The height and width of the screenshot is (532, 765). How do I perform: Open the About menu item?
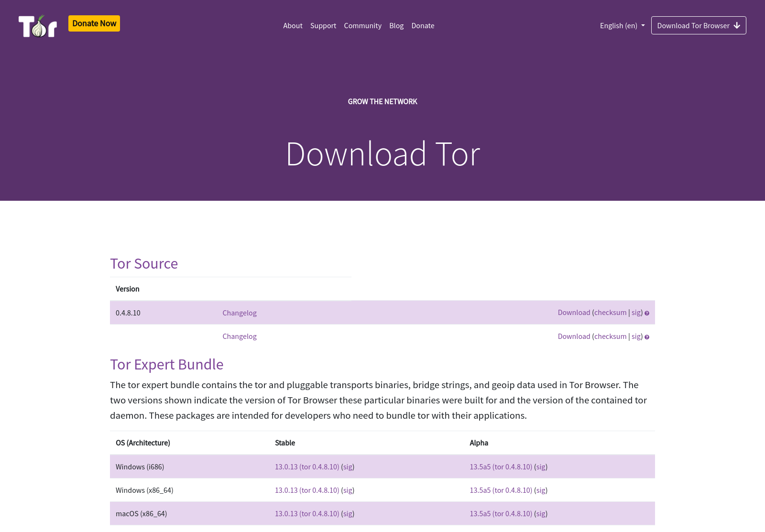tap(293, 26)
